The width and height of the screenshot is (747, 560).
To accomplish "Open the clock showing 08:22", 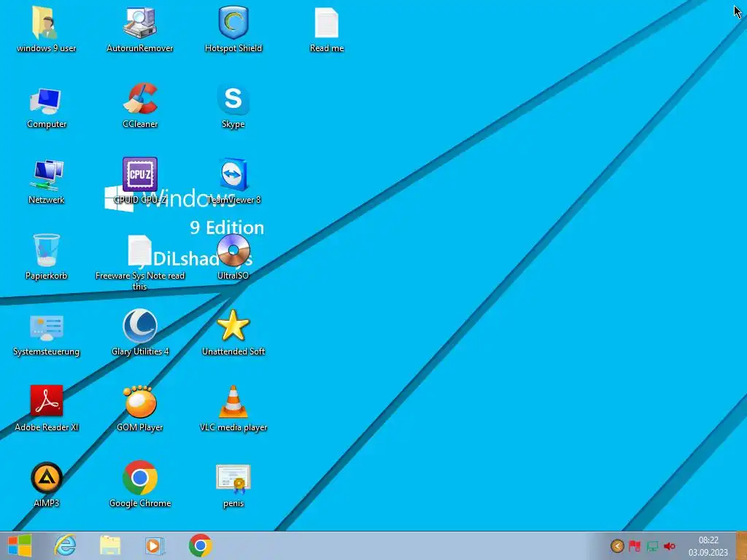I will pyautogui.click(x=708, y=545).
